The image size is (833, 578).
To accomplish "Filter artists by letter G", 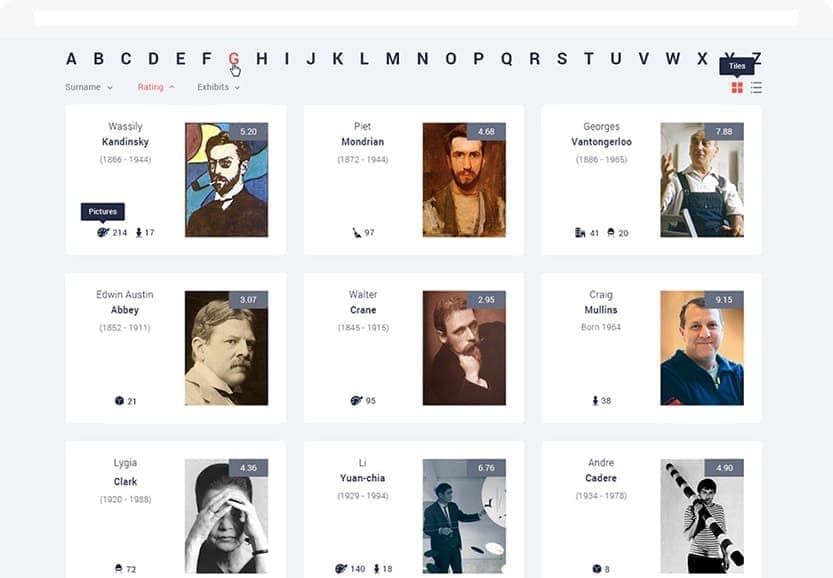I will 234,58.
